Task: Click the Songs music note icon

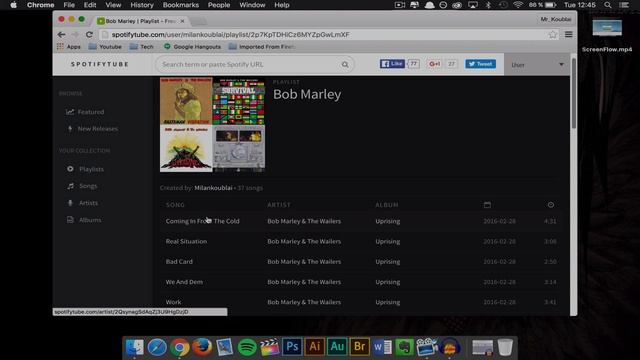Action: pos(70,186)
